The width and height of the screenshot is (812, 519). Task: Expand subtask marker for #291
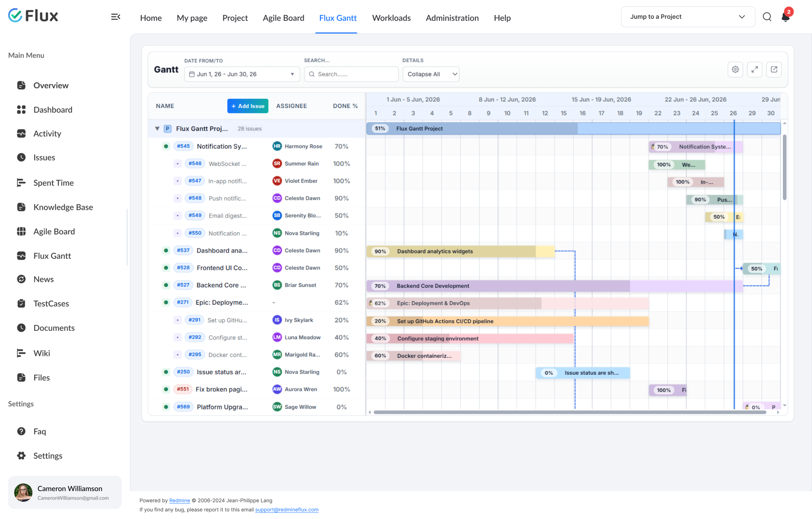[x=177, y=320]
